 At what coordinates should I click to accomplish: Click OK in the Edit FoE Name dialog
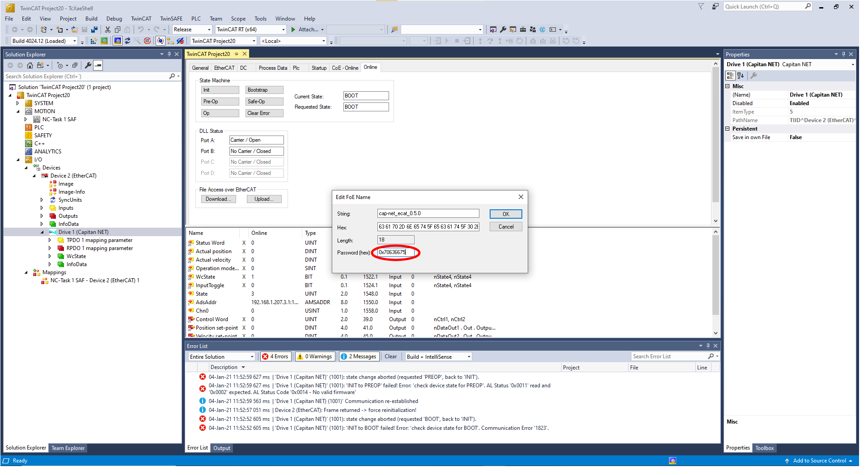point(505,214)
